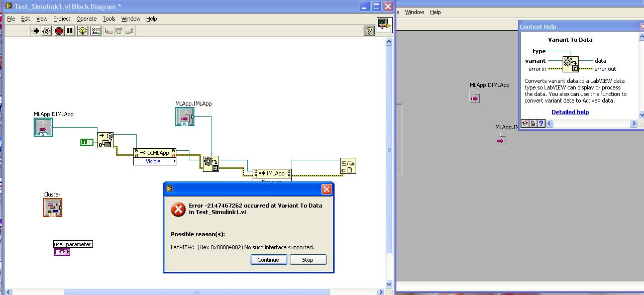
Task: Click Continue in the error dialog
Action: coord(268,260)
